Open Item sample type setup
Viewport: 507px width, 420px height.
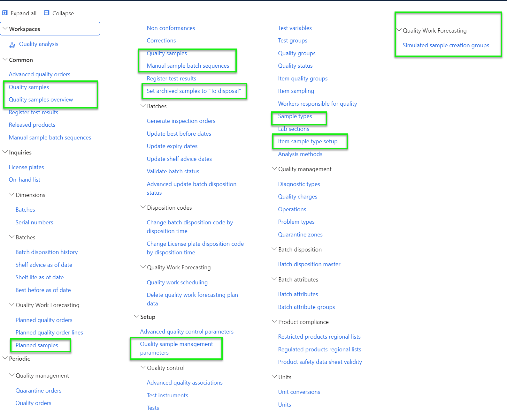pos(308,141)
